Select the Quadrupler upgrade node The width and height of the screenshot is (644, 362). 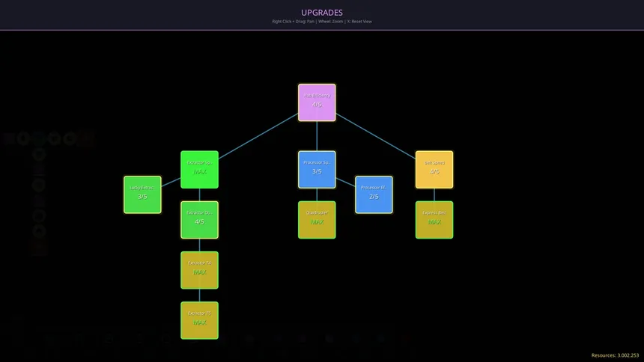(x=317, y=219)
